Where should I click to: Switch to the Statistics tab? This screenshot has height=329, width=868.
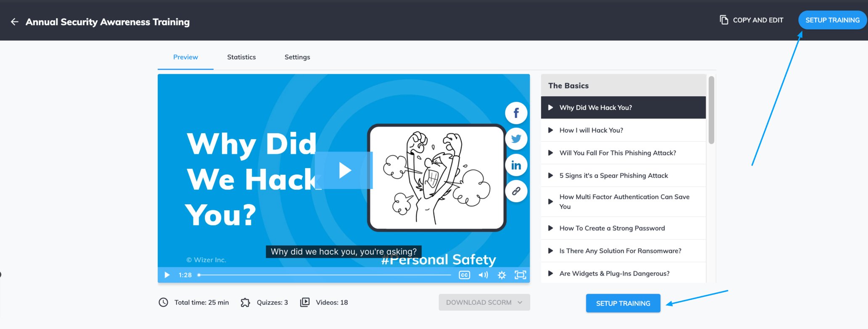point(241,57)
